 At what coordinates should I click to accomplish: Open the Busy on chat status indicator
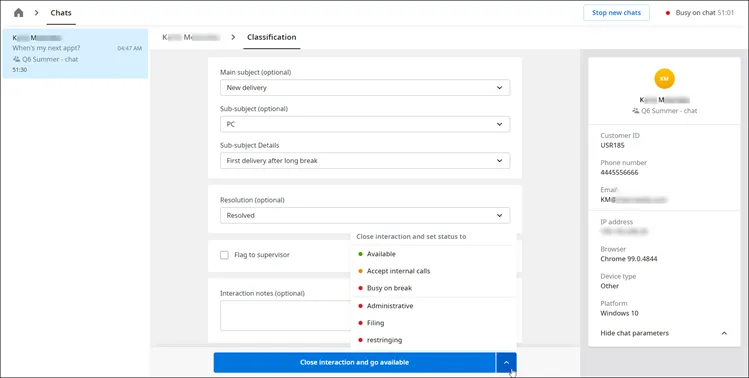[700, 13]
